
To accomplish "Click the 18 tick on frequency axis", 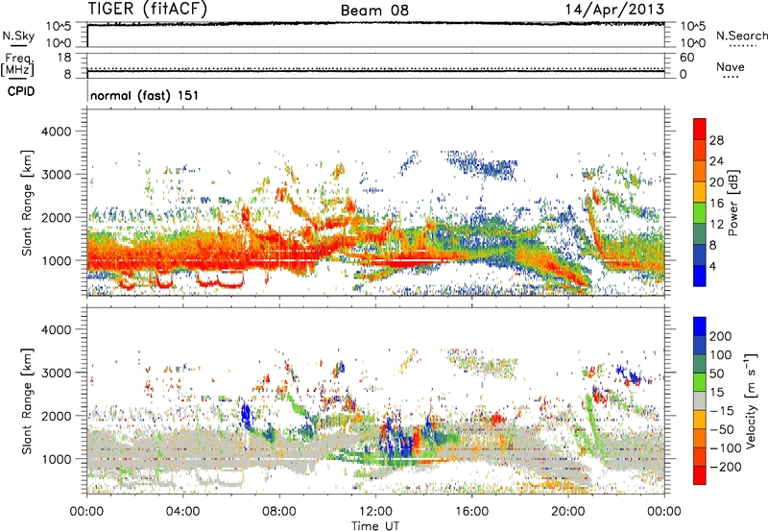I will point(64,58).
